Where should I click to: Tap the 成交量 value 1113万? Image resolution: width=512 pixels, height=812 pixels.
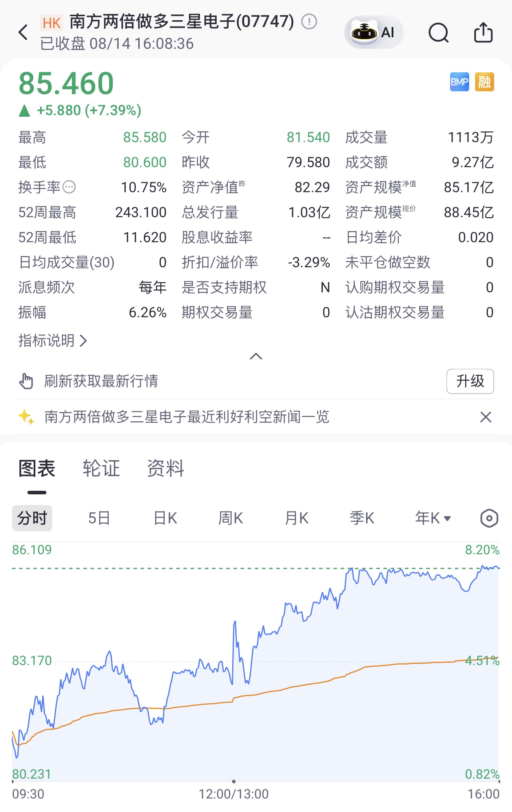point(471,137)
